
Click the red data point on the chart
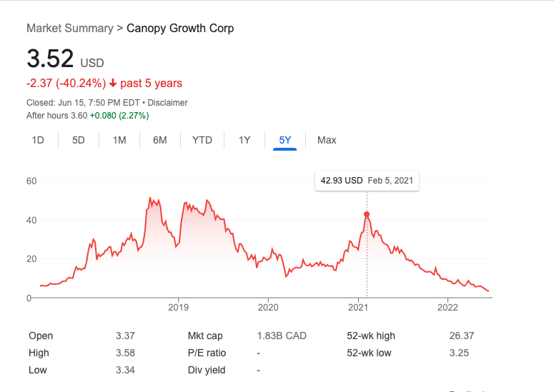click(x=367, y=214)
